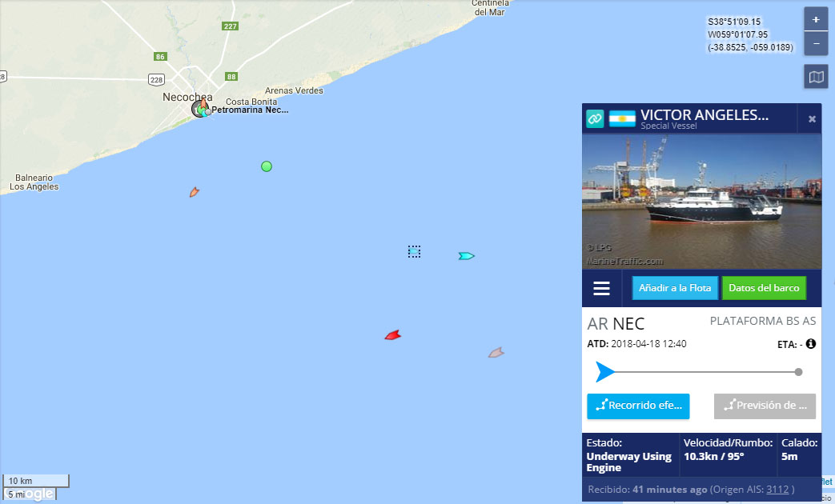Viewport: 835px width, 504px height.
Task: Open the hamburger menu in vessel panel
Action: pyautogui.click(x=601, y=288)
